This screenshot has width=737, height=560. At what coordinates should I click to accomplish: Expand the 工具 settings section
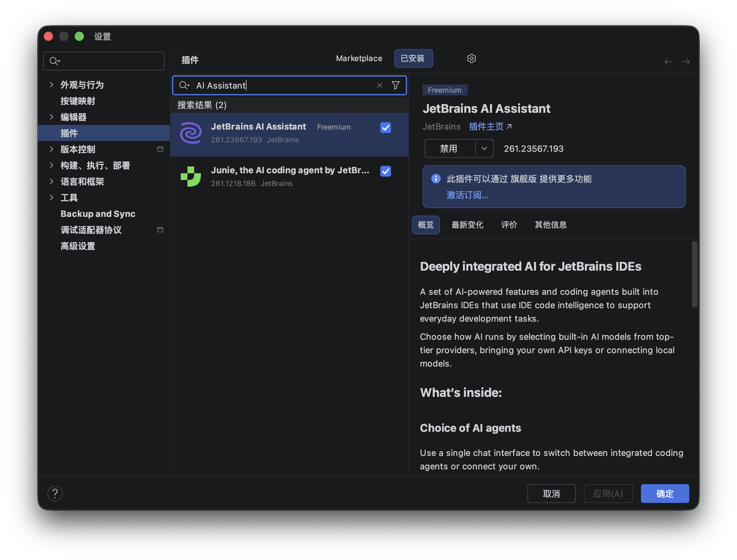51,197
